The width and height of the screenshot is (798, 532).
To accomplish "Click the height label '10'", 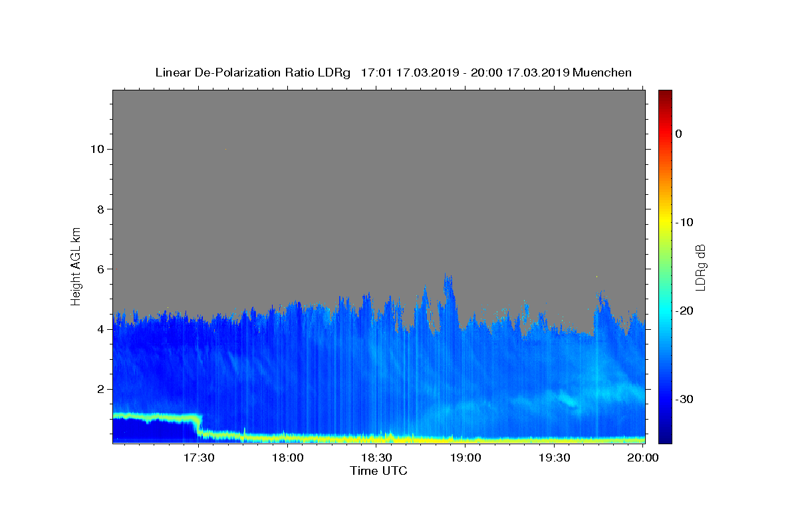I will 98,149.
